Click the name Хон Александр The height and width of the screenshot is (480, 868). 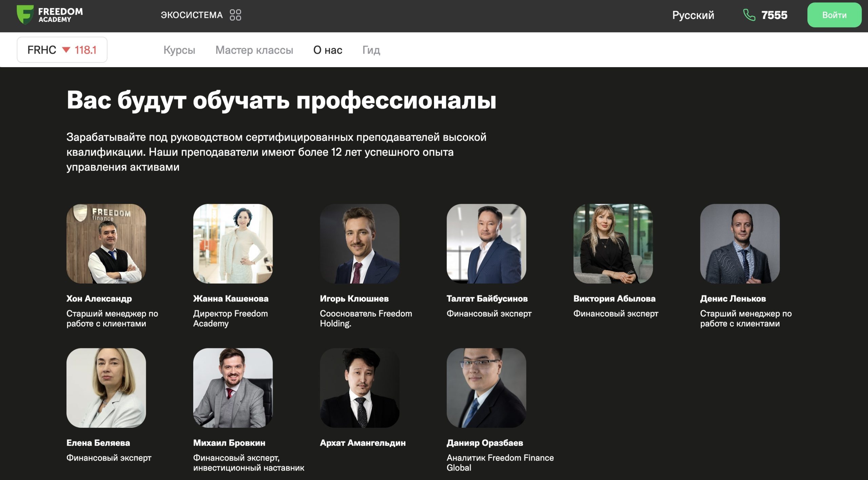pos(99,299)
